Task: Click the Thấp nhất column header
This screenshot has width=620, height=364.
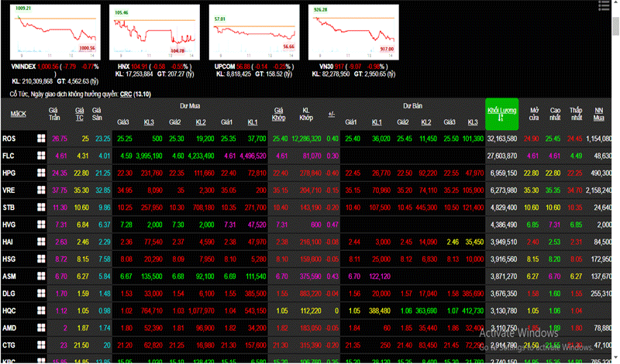Action: (x=576, y=114)
